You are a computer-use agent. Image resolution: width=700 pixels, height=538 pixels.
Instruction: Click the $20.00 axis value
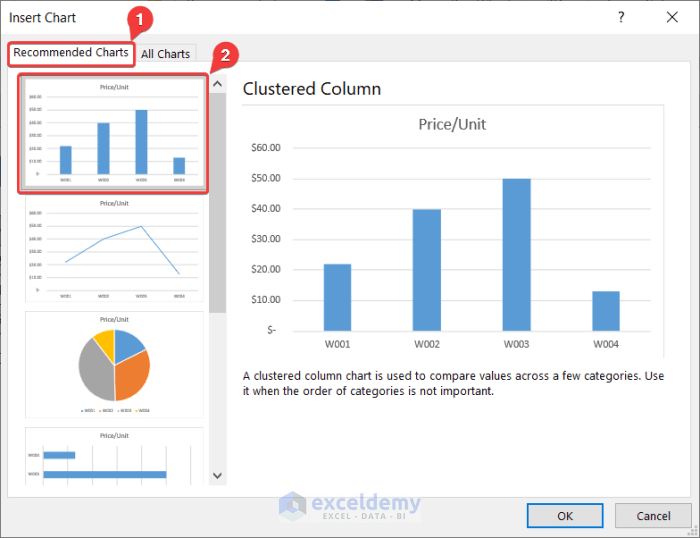tap(266, 269)
